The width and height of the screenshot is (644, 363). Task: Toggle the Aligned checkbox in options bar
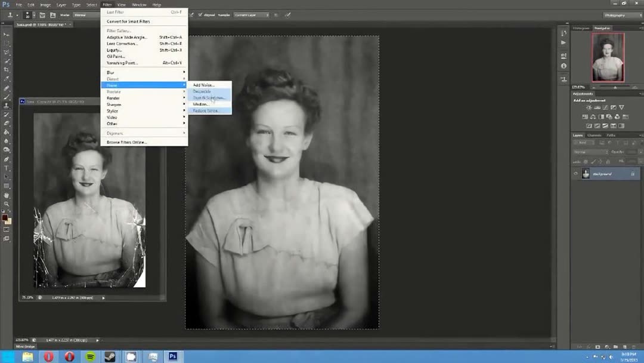[x=200, y=15]
